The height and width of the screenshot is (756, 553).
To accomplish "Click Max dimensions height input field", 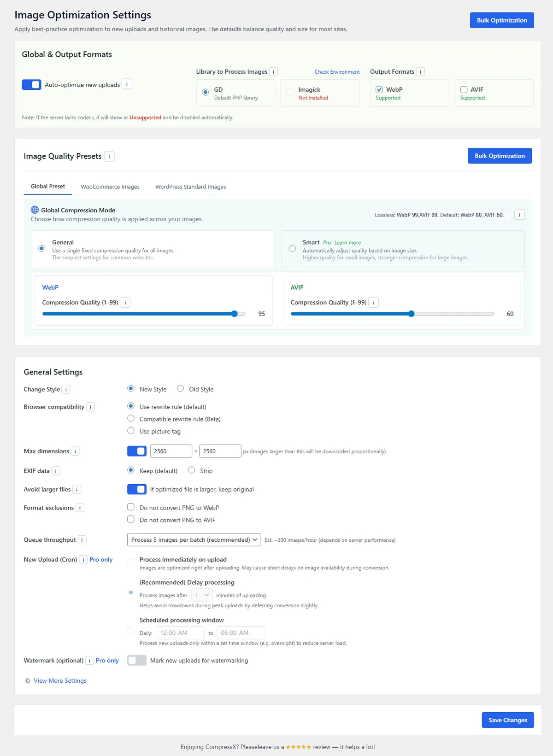I will pyautogui.click(x=220, y=451).
